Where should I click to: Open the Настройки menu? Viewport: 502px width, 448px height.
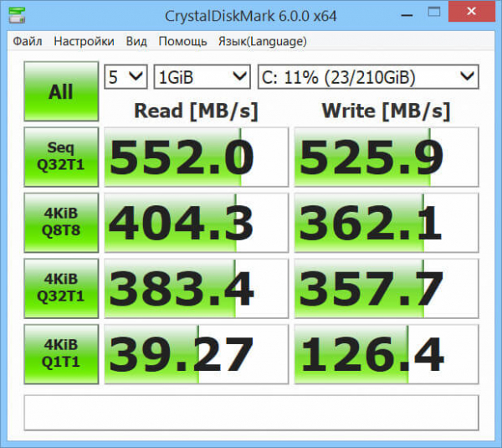click(84, 41)
